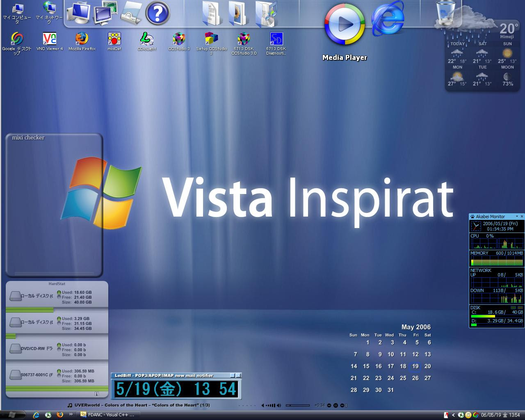Click MEMORY 600/1014MB in Akabei Monitor
Viewport: 525px width, 420px height.
[497, 253]
